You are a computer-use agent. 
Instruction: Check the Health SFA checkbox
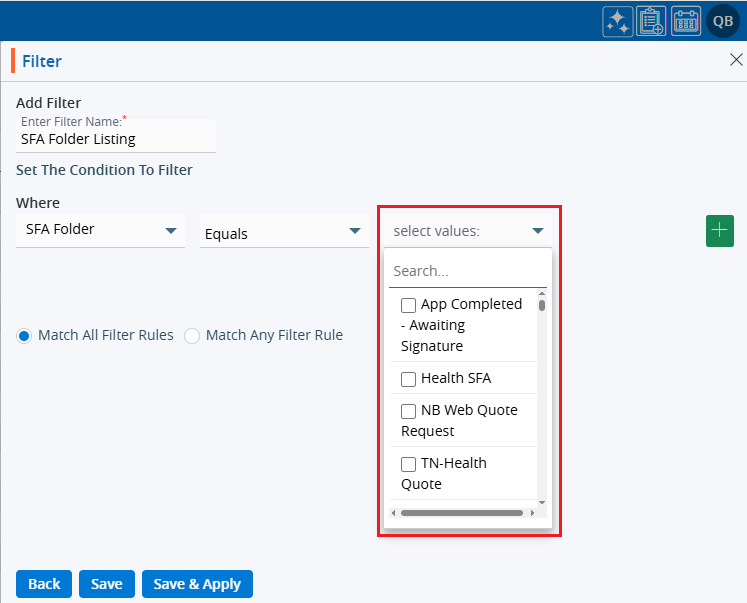(408, 379)
